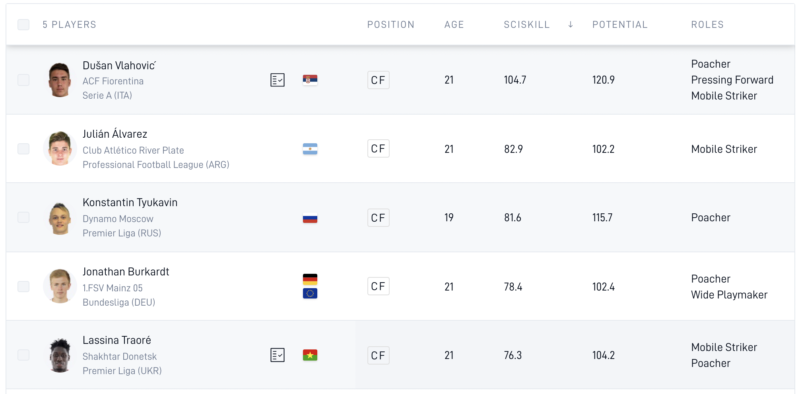Viewport: 800px width, 394px height.
Task: Check the box for Jonathan Burkardt's row
Action: (23, 286)
